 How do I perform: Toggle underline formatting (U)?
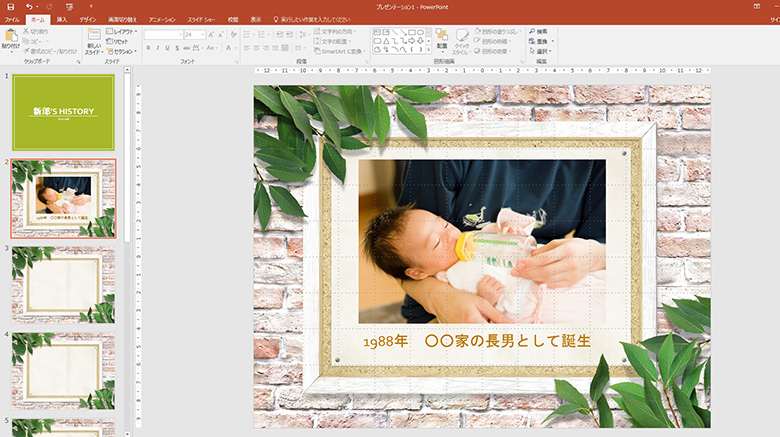tap(168, 47)
